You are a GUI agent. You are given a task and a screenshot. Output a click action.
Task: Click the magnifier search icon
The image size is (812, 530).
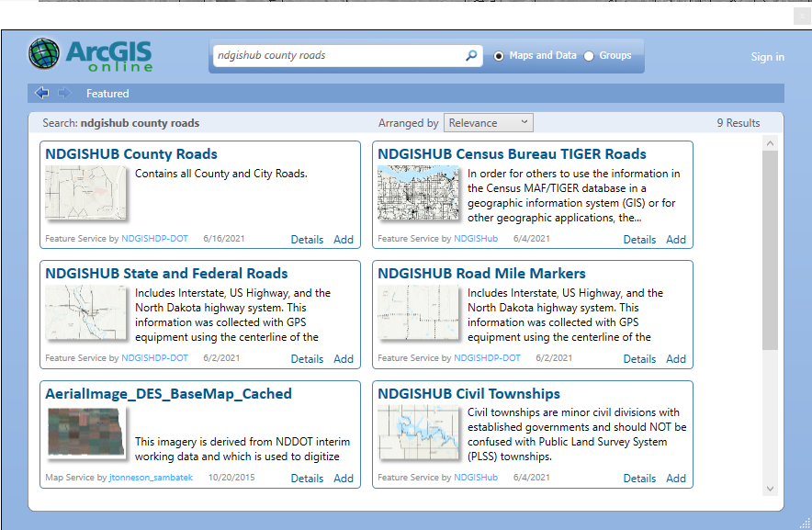click(471, 55)
